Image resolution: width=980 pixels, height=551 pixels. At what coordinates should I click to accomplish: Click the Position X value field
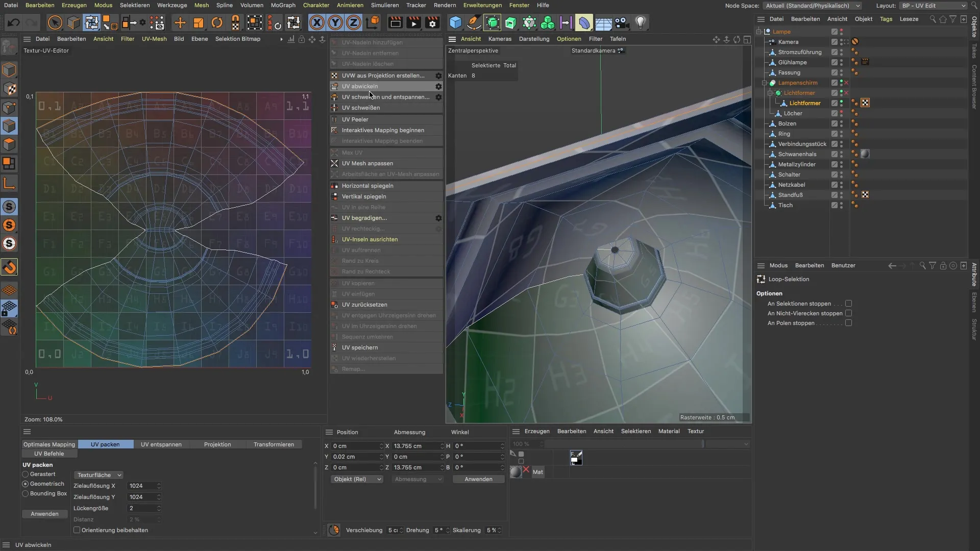[357, 446]
